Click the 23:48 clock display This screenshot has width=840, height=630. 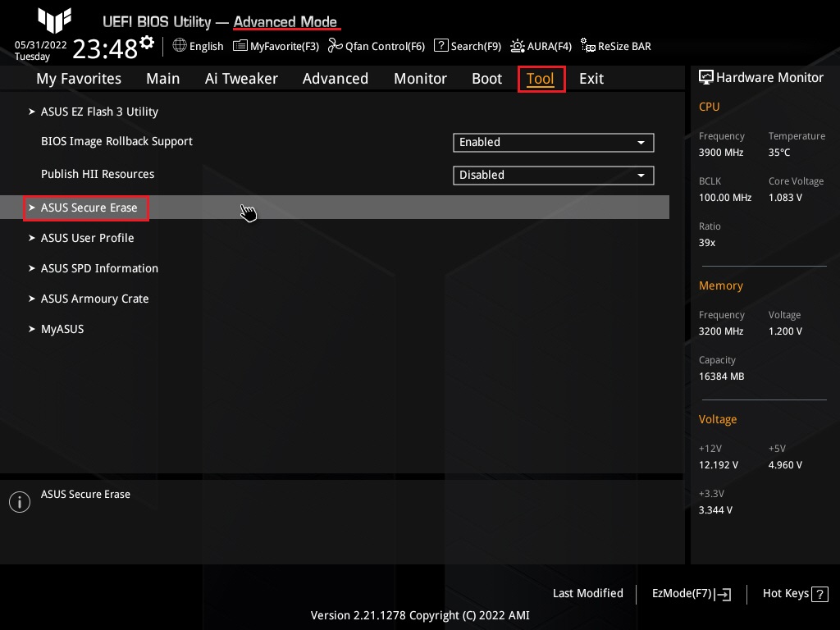[x=105, y=48]
